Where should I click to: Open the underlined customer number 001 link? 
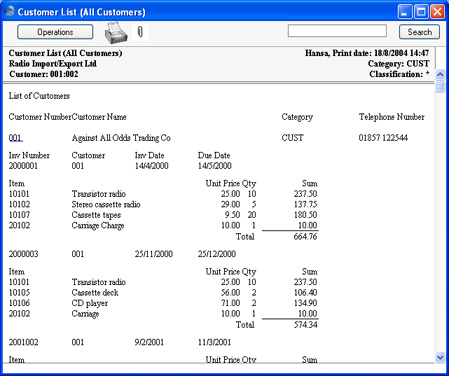click(15, 138)
